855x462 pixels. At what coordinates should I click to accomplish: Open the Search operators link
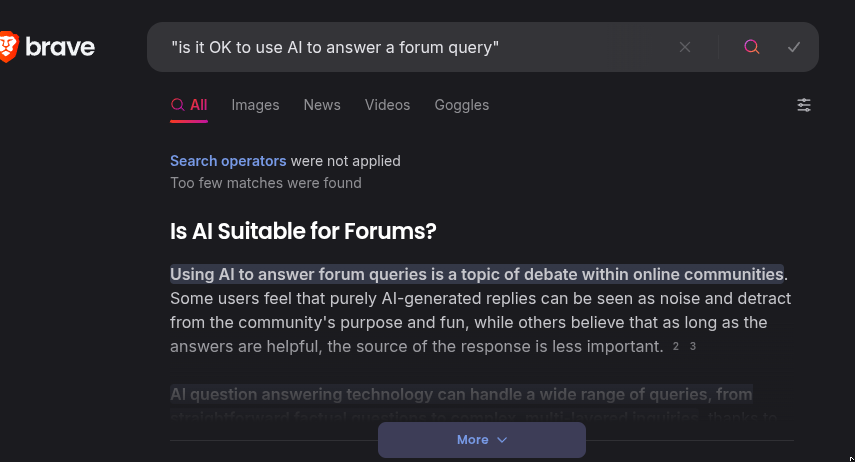(x=228, y=161)
